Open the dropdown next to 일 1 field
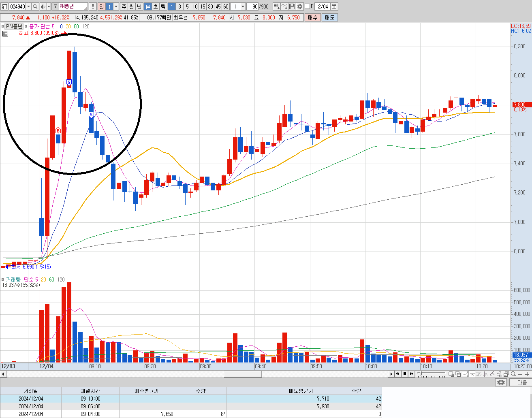Image resolution: width=532 pixels, height=418 pixels. tap(116, 6)
